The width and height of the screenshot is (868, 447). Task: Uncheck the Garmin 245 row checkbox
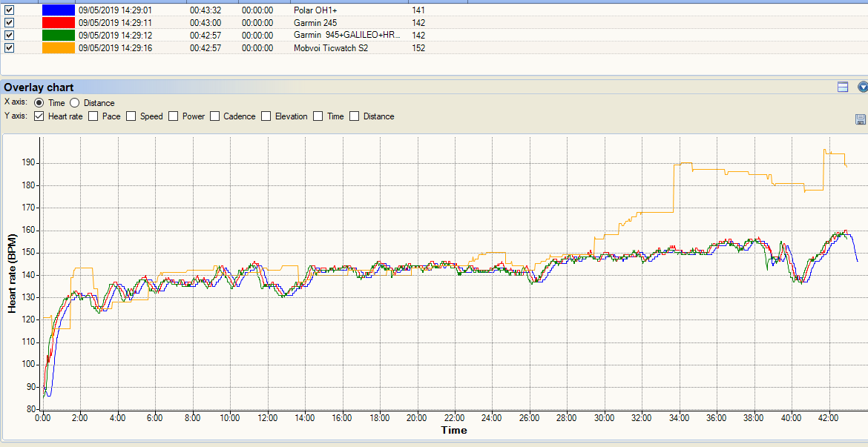tap(9, 23)
